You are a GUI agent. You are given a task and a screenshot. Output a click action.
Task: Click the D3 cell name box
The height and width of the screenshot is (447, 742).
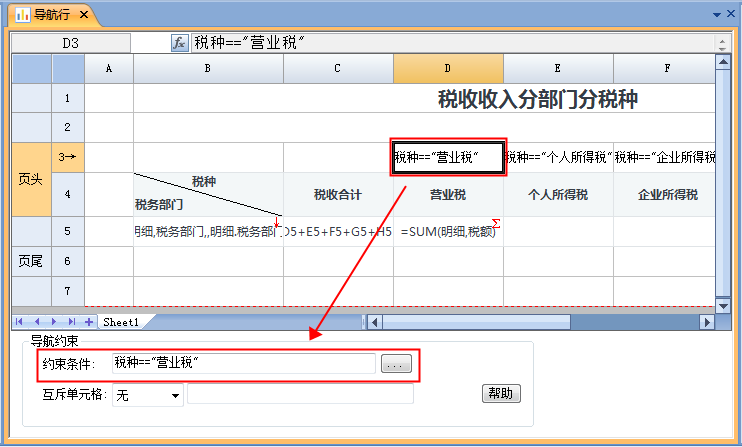tap(70, 43)
